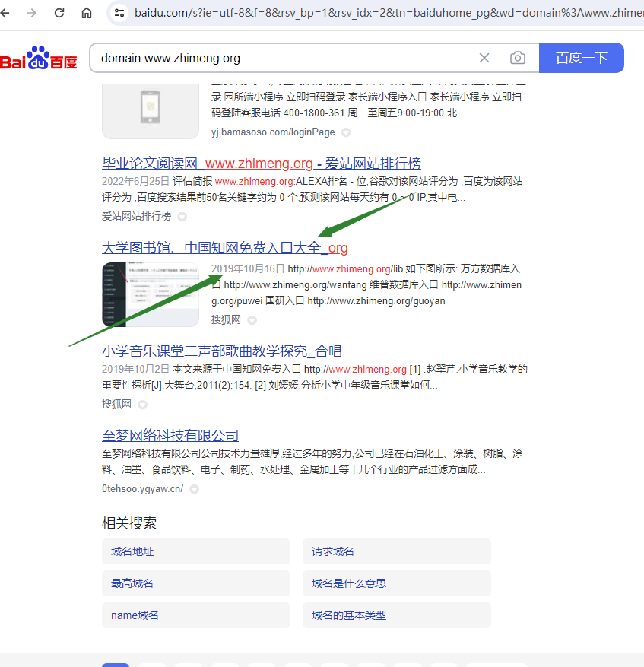This screenshot has width=644, height=667.
Task: Select related search 域名地址
Action: tap(195, 551)
